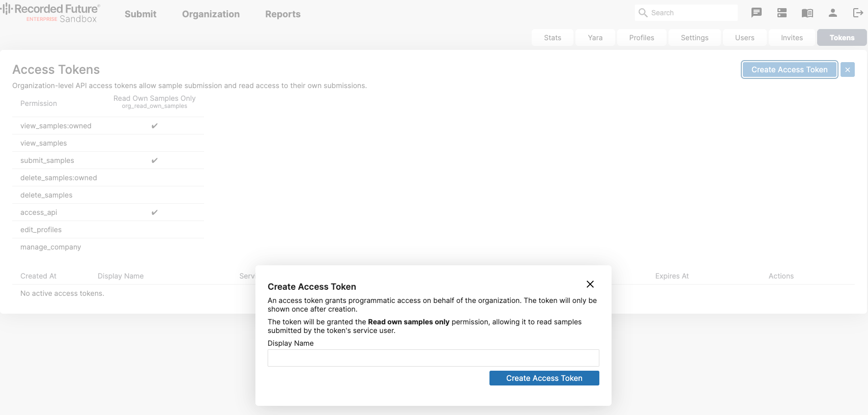This screenshot has width=868, height=415.
Task: Click the submit_samples permission row
Action: (108, 160)
